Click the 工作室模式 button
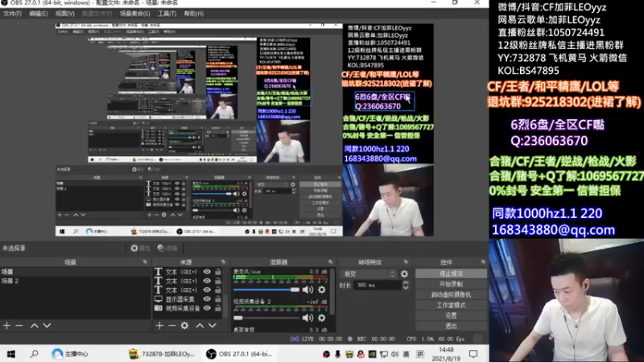The height and width of the screenshot is (362, 644). click(451, 305)
